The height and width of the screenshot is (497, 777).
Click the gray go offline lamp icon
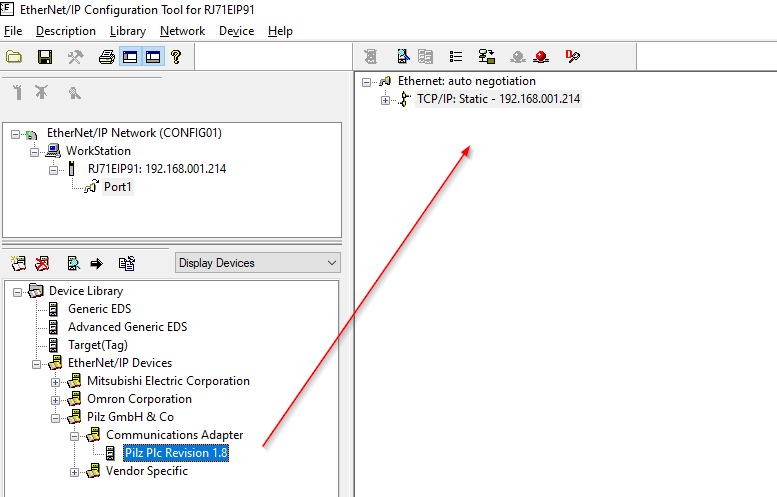tap(518, 57)
